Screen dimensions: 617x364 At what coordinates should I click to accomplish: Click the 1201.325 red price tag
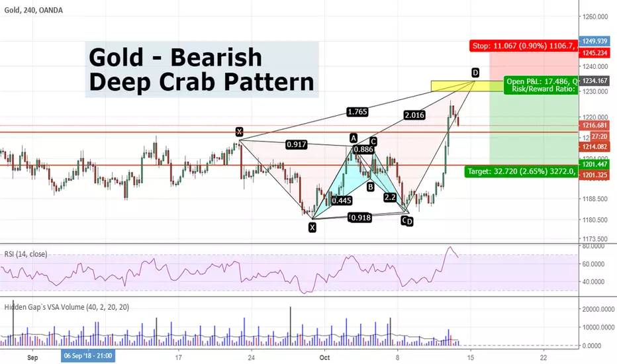click(x=594, y=175)
